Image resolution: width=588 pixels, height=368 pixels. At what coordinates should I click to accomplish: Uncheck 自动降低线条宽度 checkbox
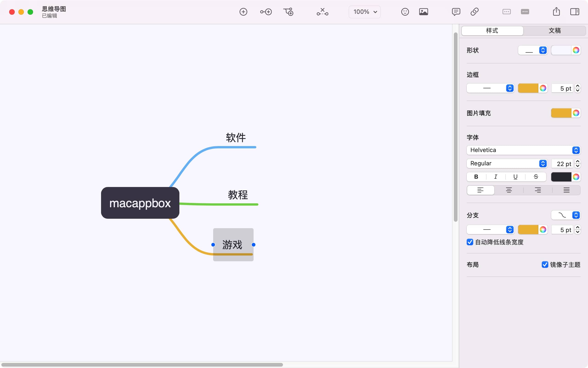[470, 242]
